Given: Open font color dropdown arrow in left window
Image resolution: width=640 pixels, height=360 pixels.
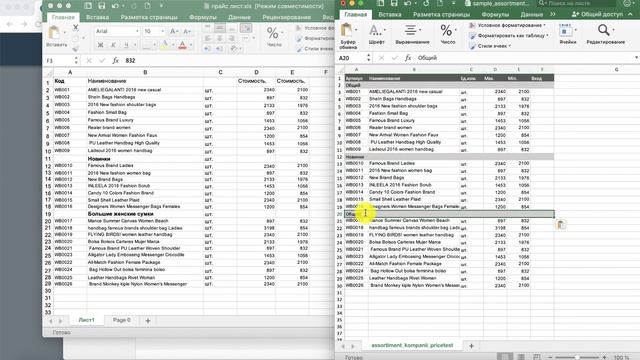Looking at the screenshot, I should point(191,45).
